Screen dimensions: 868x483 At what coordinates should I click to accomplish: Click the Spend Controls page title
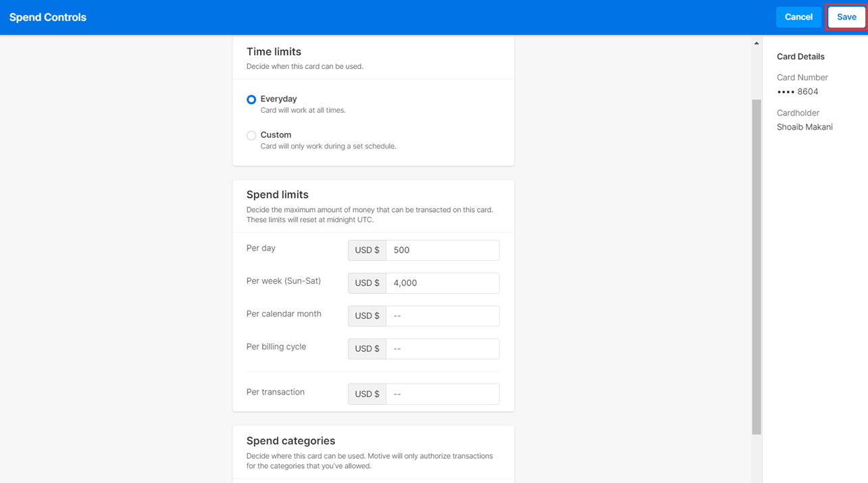click(48, 17)
